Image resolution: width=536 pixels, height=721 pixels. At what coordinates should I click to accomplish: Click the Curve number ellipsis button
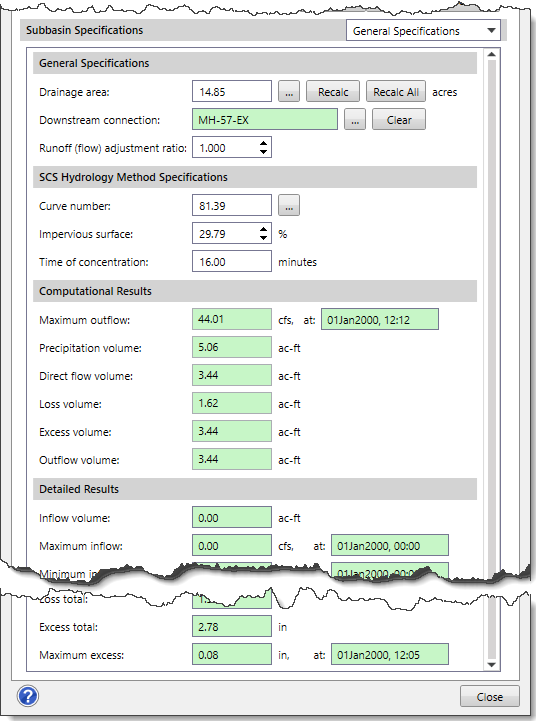(x=289, y=206)
